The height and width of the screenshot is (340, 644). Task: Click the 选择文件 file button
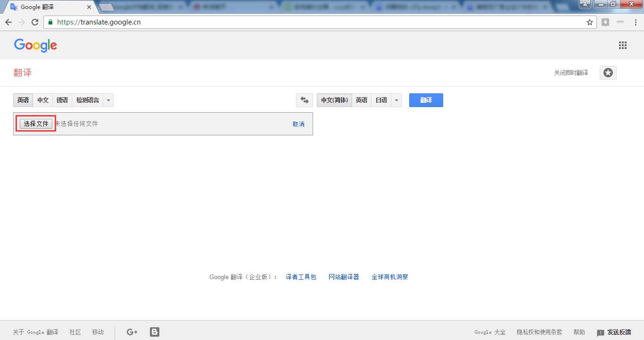[36, 124]
